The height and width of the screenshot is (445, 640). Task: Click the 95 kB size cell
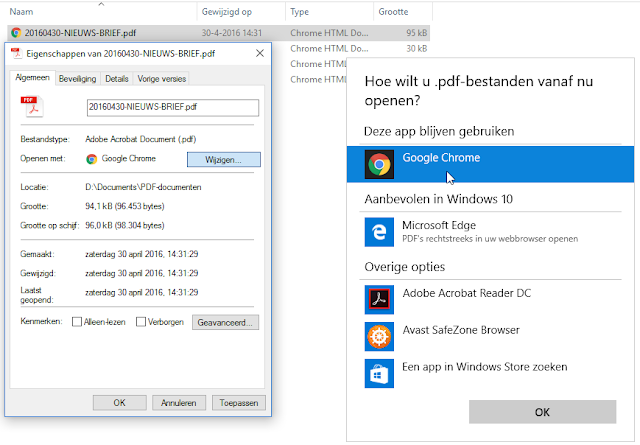pyautogui.click(x=416, y=33)
